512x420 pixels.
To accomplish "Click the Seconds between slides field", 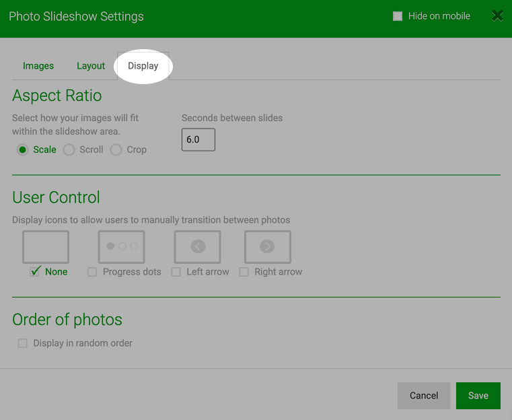I will click(198, 140).
